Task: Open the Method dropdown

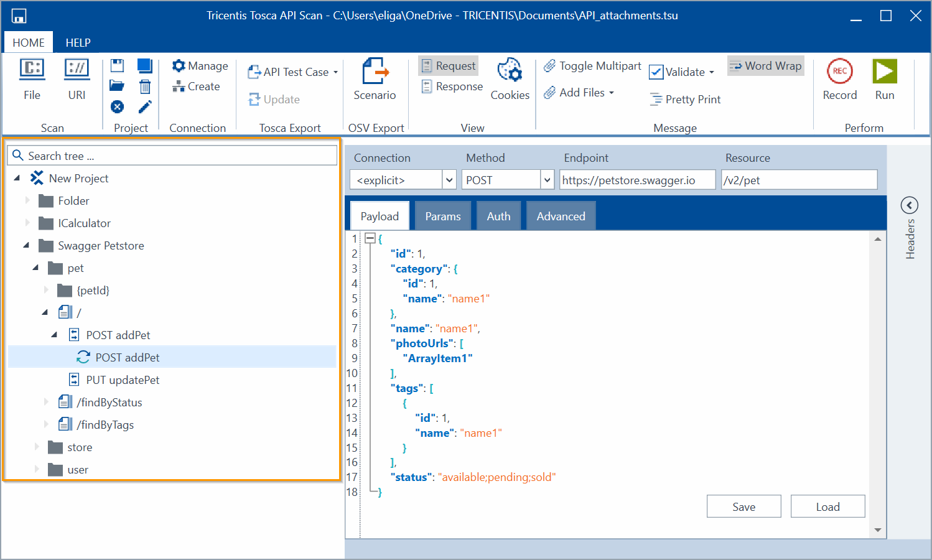Action: tap(547, 180)
